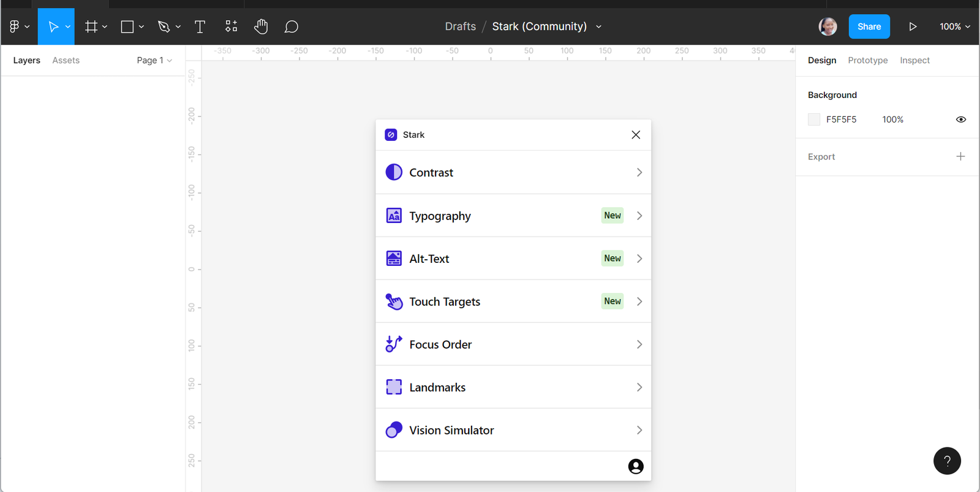Edit background opacity 100% field
This screenshot has width=980, height=492.
[893, 119]
